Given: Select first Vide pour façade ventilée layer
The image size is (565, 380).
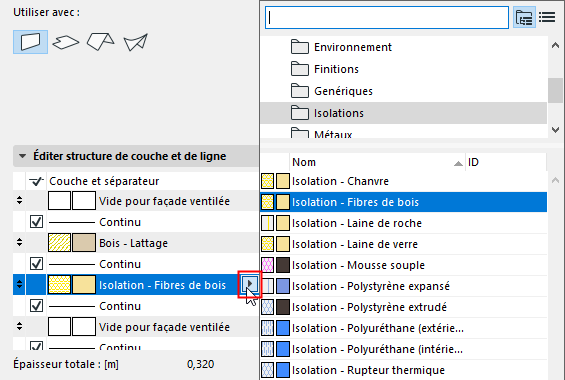Looking at the screenshot, I should [x=135, y=201].
